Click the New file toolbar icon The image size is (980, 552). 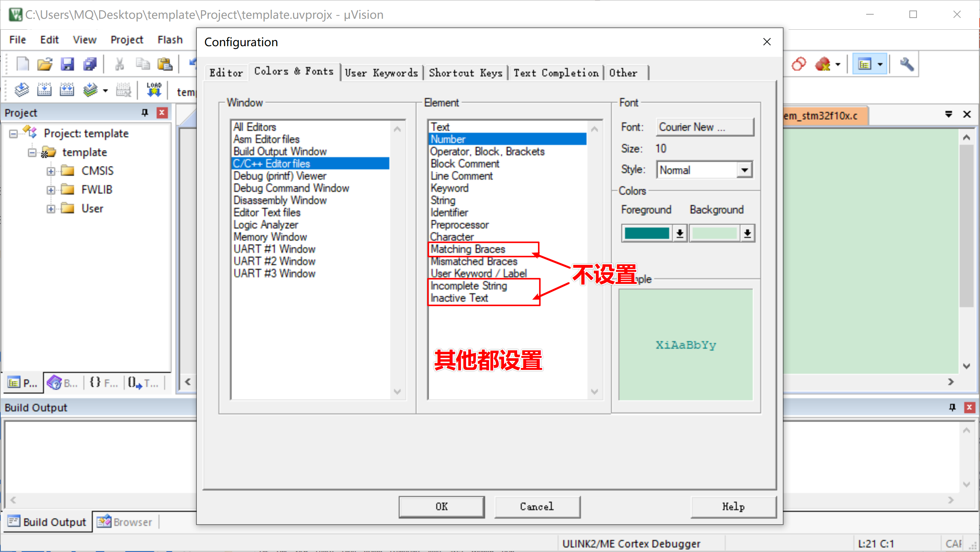click(23, 64)
